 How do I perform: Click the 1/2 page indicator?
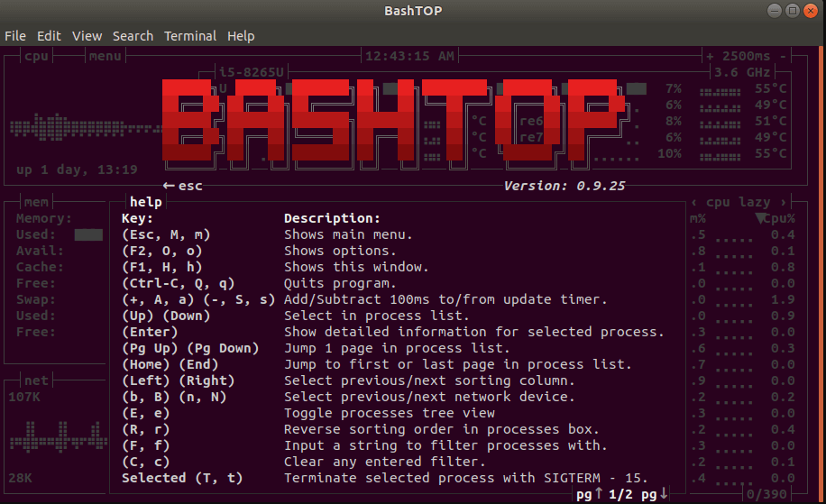(620, 494)
